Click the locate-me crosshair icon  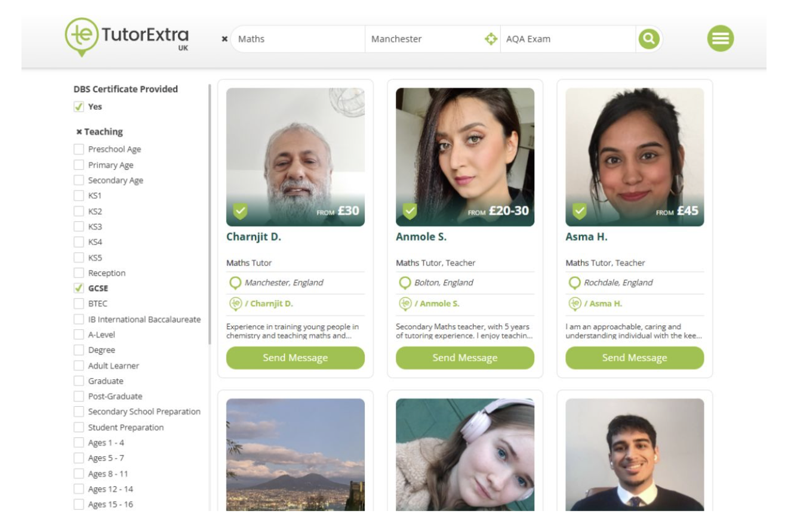pos(490,39)
